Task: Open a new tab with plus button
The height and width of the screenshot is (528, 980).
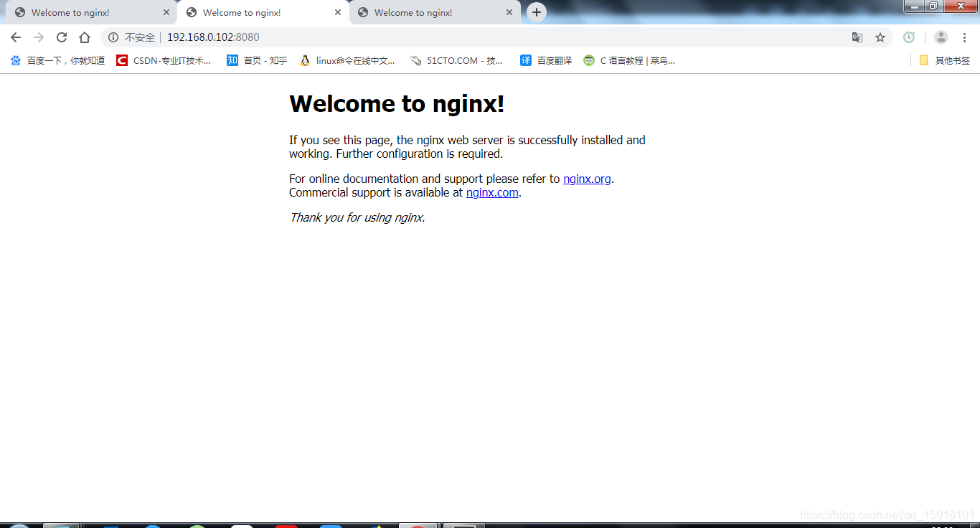Action: (536, 12)
